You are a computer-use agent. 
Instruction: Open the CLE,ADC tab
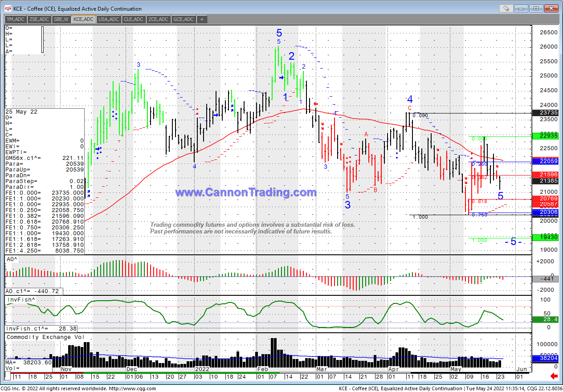[134, 19]
